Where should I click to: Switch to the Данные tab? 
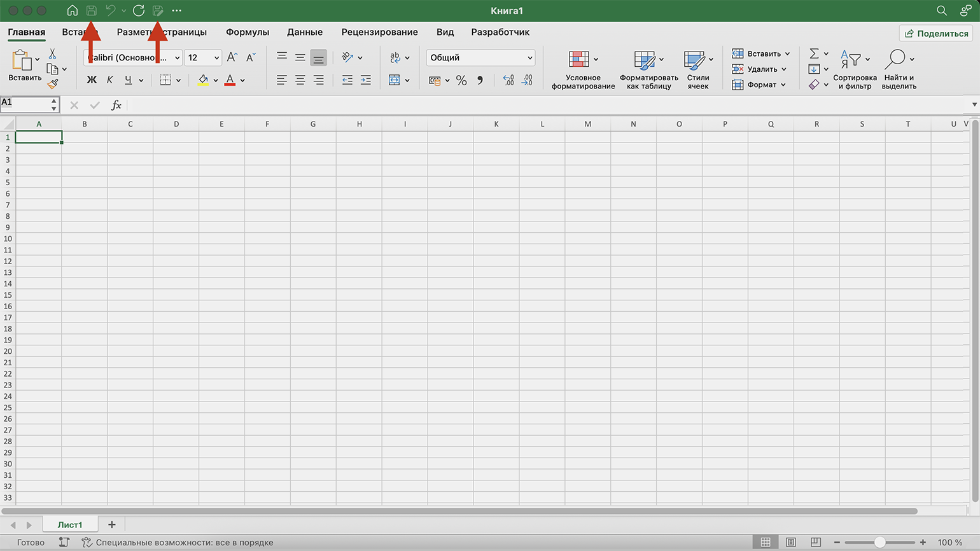pyautogui.click(x=305, y=32)
